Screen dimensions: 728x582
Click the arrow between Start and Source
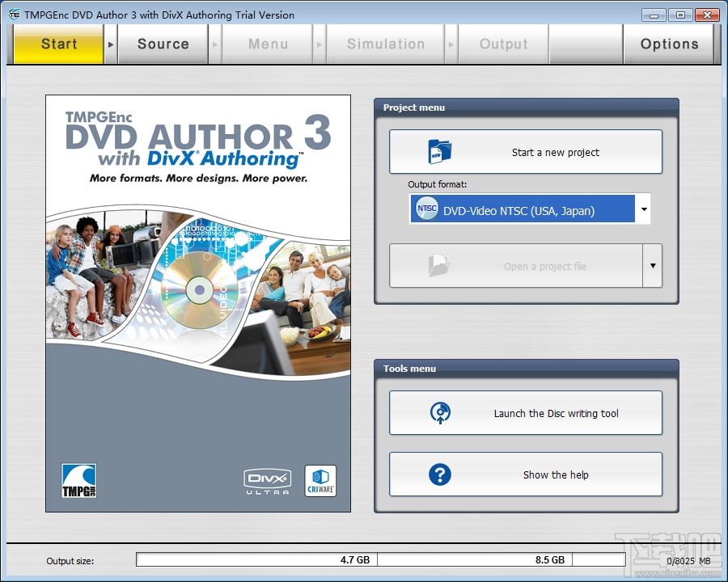pyautogui.click(x=111, y=44)
